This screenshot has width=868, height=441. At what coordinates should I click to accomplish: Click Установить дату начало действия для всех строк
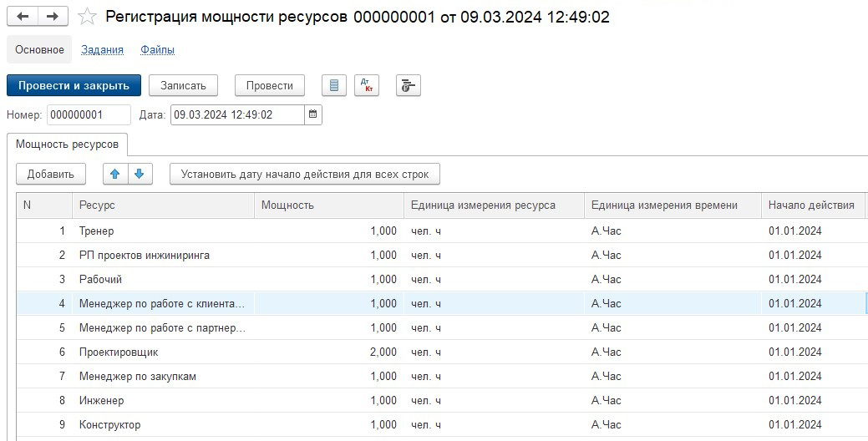(x=305, y=174)
